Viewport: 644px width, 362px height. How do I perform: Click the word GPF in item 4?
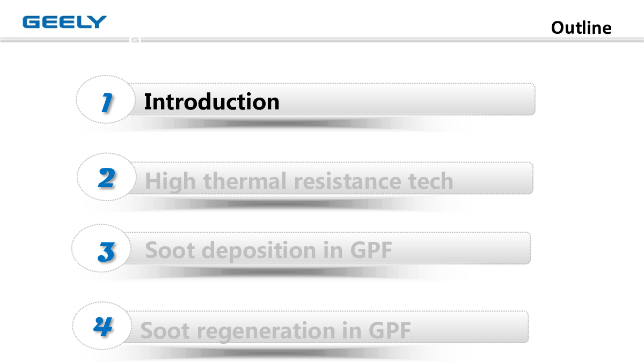coord(390,330)
